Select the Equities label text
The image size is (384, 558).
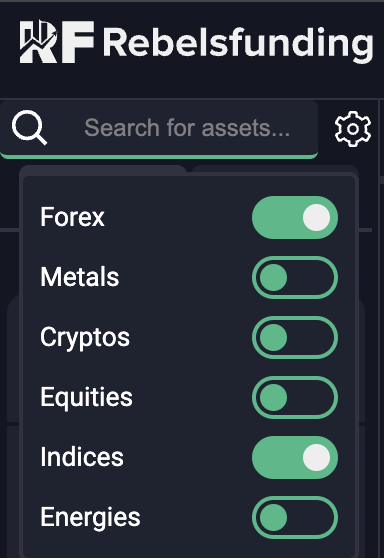[86, 398]
